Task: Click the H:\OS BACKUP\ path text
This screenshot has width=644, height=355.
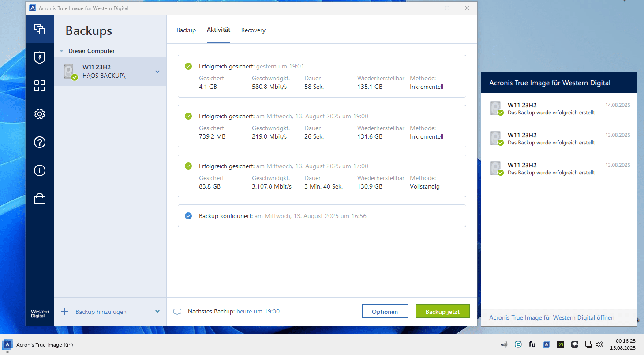Action: (104, 76)
